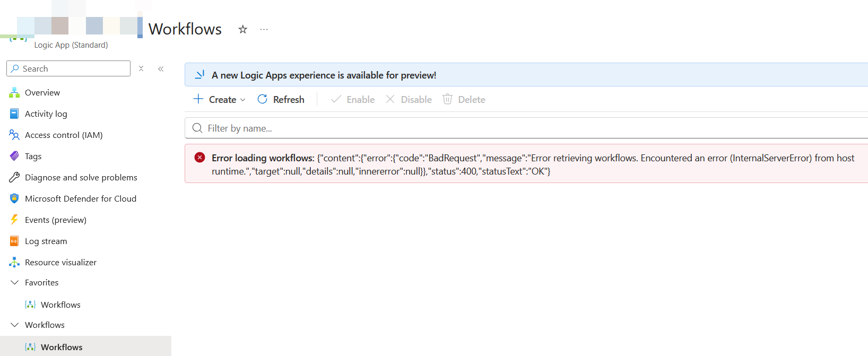Click the plus icon for Create
868x356 pixels.
[x=198, y=99]
